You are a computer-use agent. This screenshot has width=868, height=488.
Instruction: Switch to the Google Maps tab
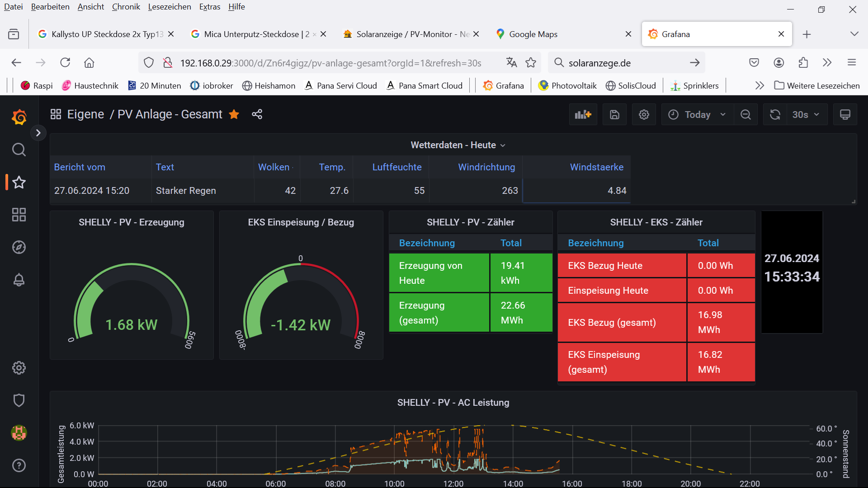[533, 34]
